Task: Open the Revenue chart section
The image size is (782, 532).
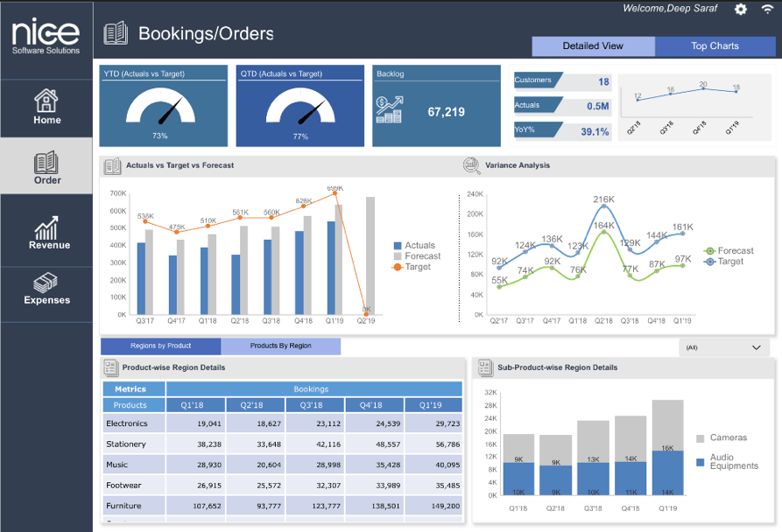Action: tap(46, 234)
